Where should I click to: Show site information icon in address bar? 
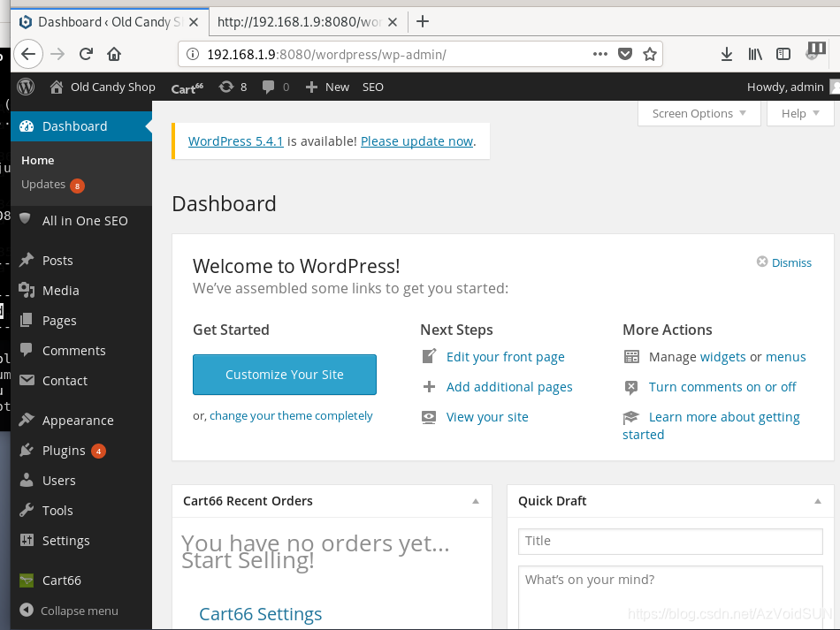tap(193, 54)
